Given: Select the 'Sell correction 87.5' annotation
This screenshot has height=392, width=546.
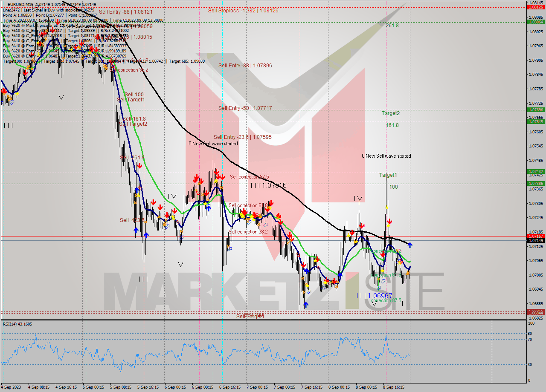Looking at the screenshot, I should [x=250, y=177].
